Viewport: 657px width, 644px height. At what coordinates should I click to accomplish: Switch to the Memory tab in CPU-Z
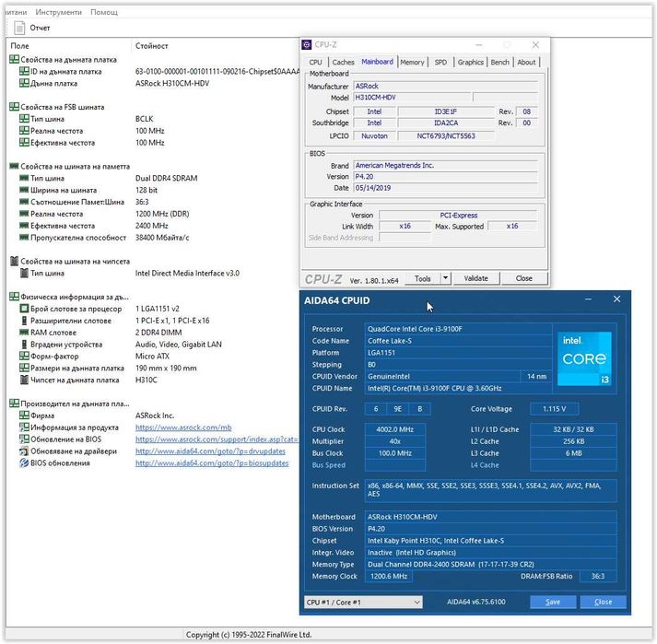click(412, 63)
